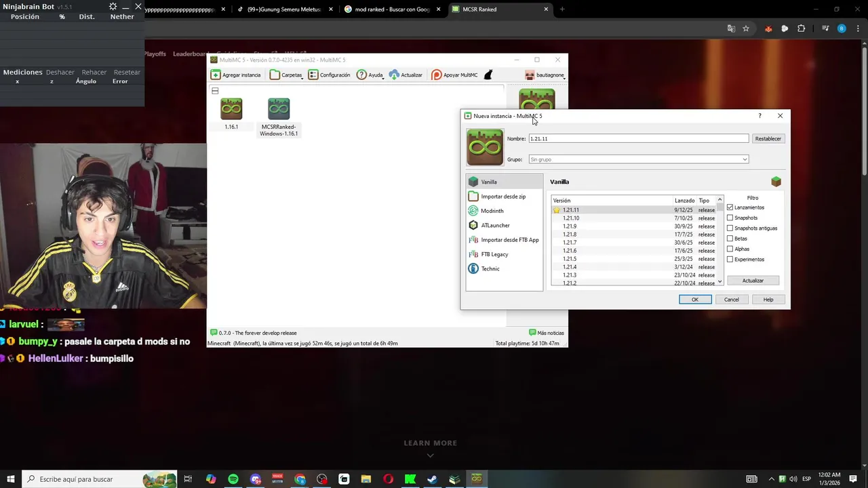Select version 1.21.10 row
Screen dimensions: 868x488
point(634,218)
